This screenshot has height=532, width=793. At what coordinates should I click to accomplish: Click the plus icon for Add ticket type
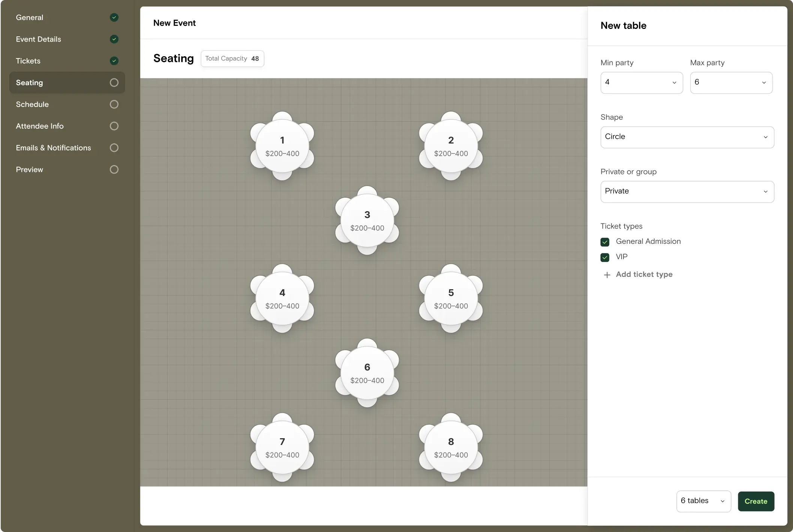pyautogui.click(x=607, y=275)
